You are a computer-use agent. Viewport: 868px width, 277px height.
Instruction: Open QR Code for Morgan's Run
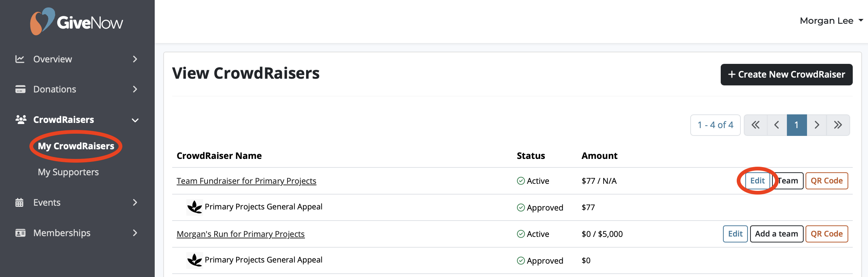coord(827,234)
